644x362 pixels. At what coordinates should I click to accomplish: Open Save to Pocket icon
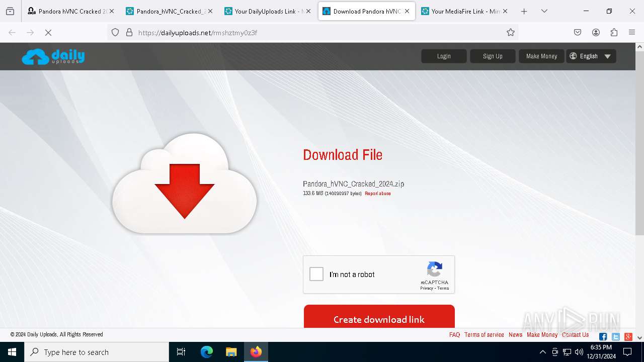pyautogui.click(x=578, y=32)
